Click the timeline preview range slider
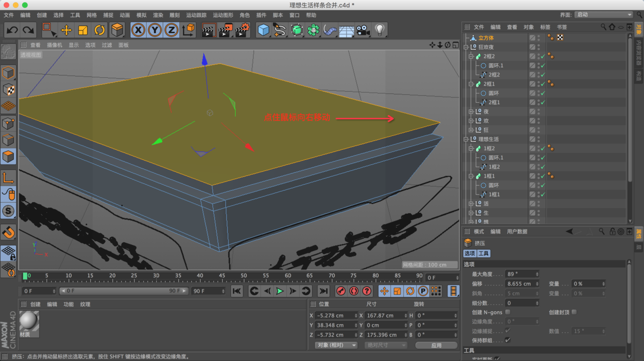 point(124,291)
